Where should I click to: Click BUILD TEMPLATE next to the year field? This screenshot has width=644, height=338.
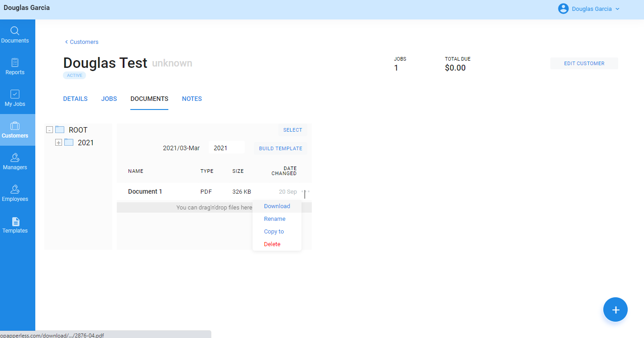point(280,148)
